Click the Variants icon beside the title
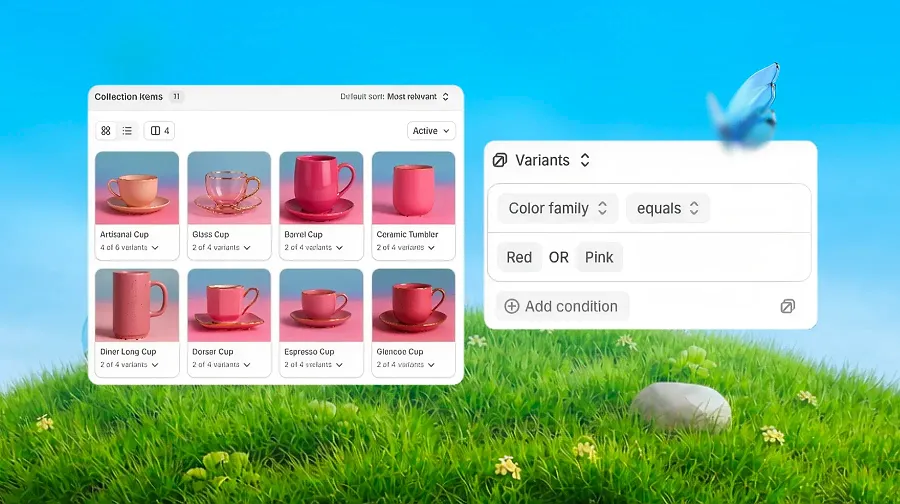The image size is (900, 504). pyautogui.click(x=500, y=160)
